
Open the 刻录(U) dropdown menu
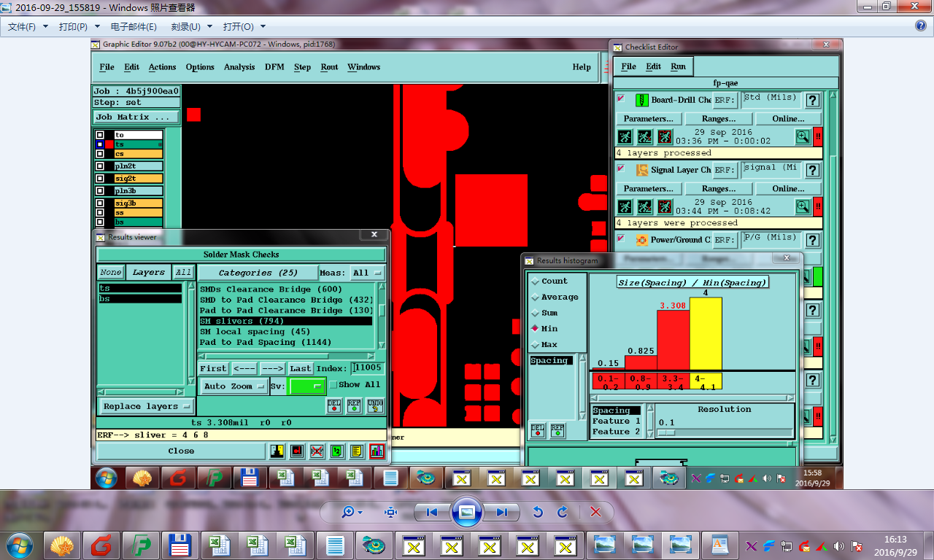tap(192, 26)
